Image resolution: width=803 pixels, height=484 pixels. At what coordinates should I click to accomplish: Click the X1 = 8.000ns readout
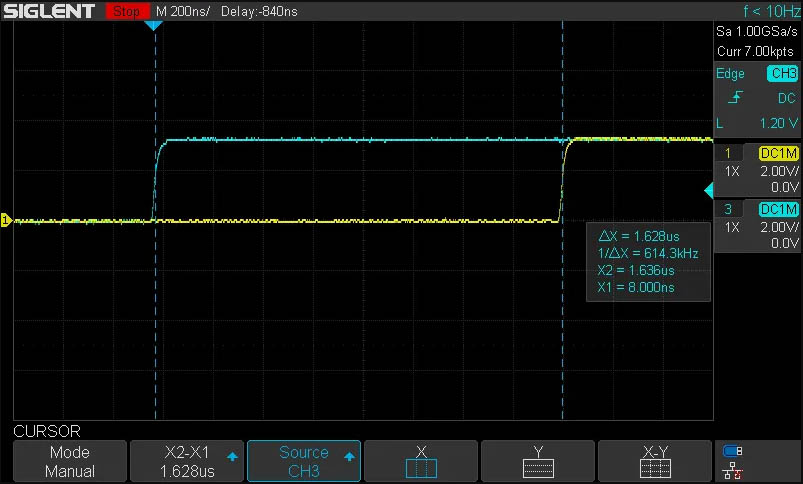pos(636,287)
